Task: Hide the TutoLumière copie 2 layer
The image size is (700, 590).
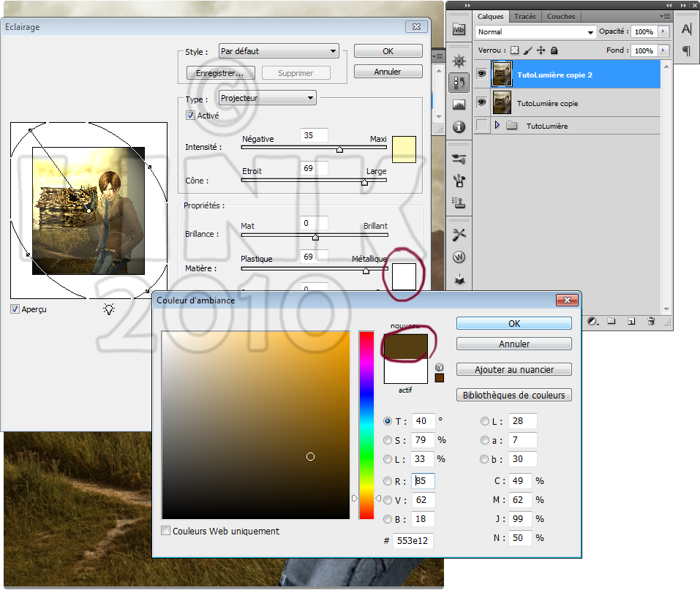Action: pyautogui.click(x=481, y=75)
